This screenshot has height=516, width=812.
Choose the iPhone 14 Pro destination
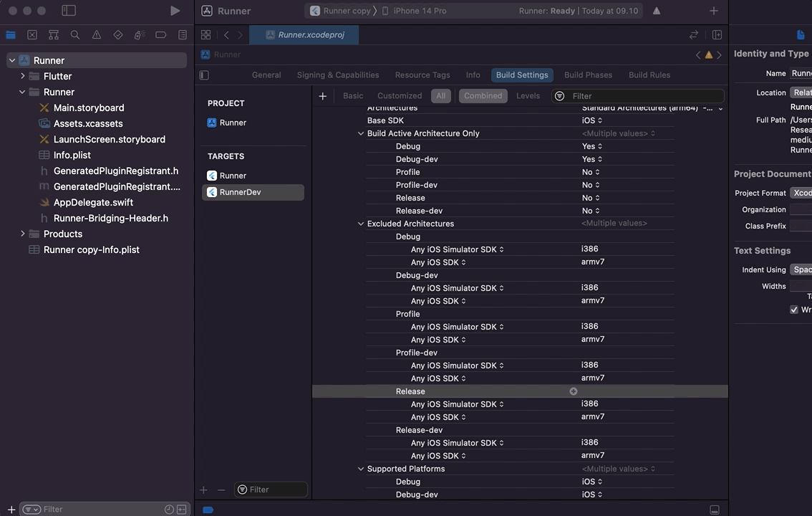point(415,11)
